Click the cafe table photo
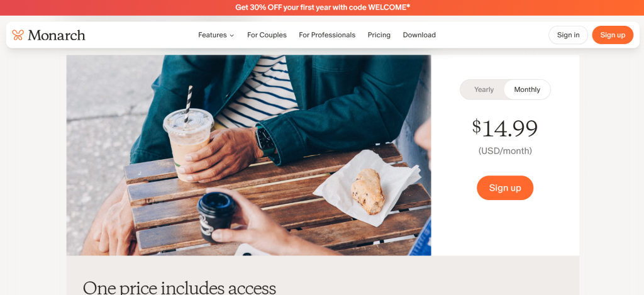This screenshot has width=644, height=295. [x=248, y=155]
